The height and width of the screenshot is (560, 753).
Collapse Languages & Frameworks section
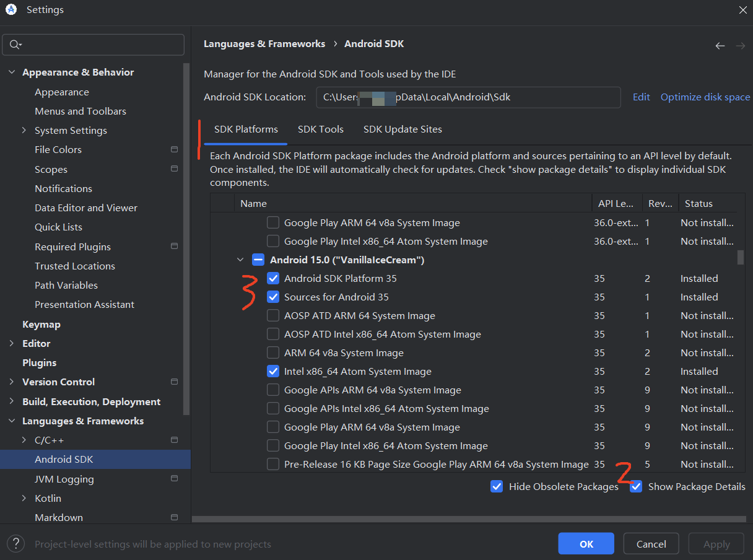click(x=12, y=421)
